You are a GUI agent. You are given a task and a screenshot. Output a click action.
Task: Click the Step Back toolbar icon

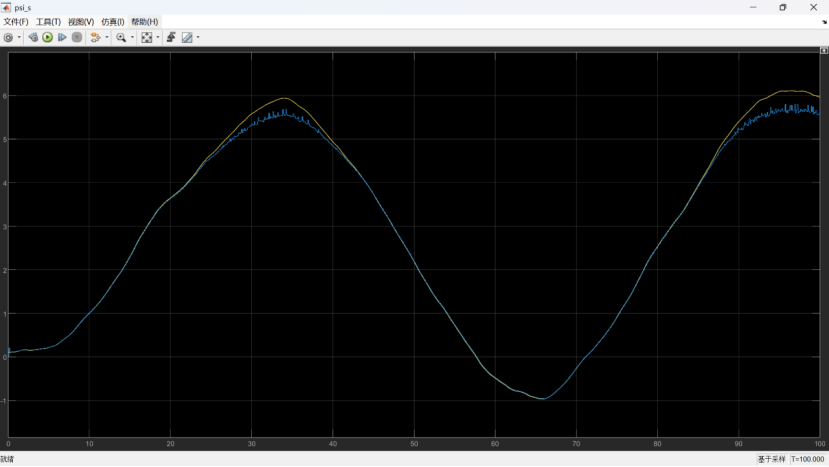tap(33, 37)
